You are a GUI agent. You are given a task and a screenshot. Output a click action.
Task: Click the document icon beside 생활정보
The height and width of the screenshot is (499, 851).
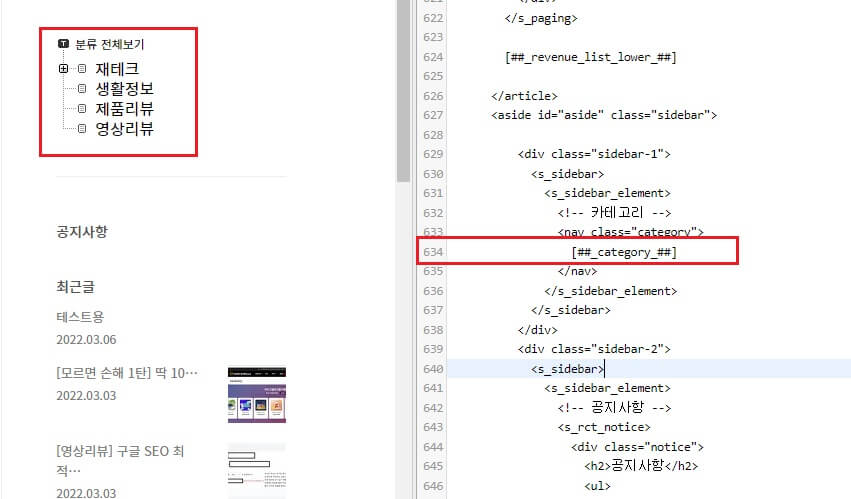click(82, 89)
